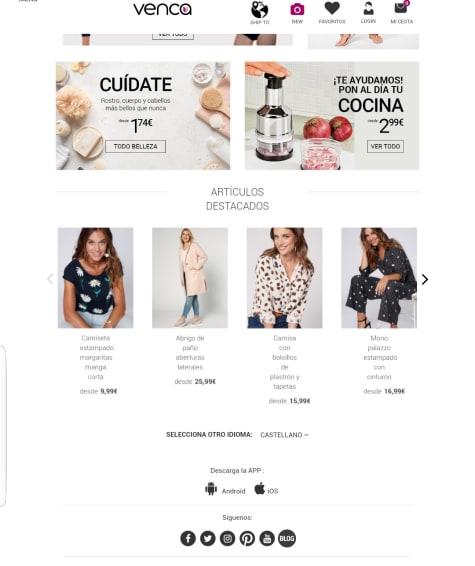This screenshot has width=475, height=566.
Task: Visit the Instagram social icon
Action: click(x=227, y=538)
